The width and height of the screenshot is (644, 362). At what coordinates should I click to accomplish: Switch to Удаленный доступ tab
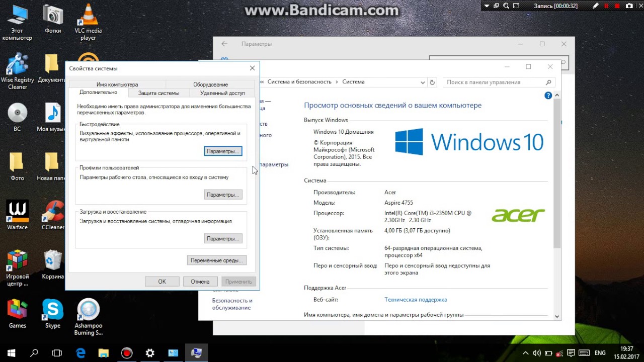[222, 93]
